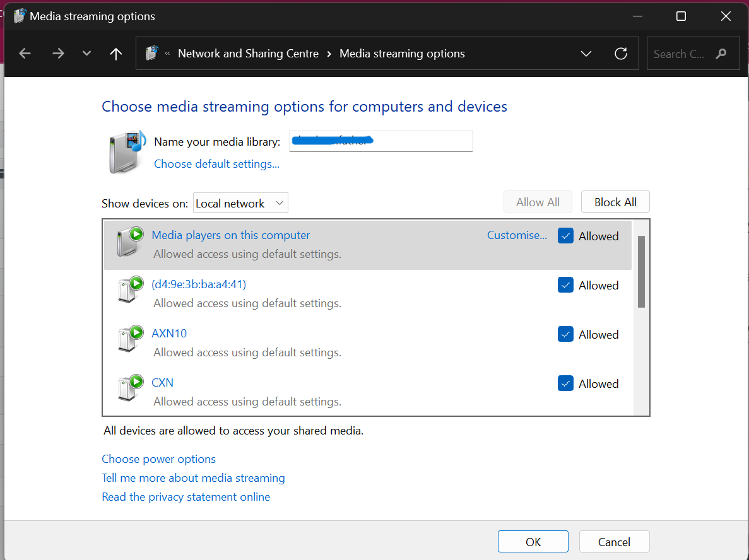Click the search magnifier icon
Viewport: 749px width, 560px height.
(721, 54)
